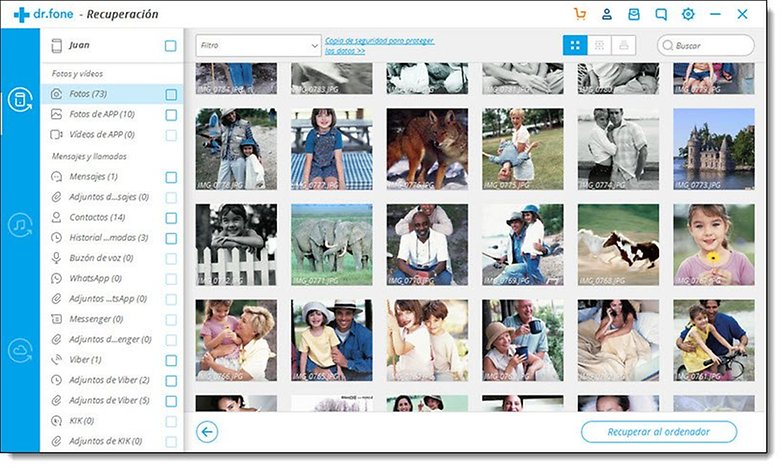
Task: Toggle the Historial llamadas (3) checkbox
Action: coord(171,238)
